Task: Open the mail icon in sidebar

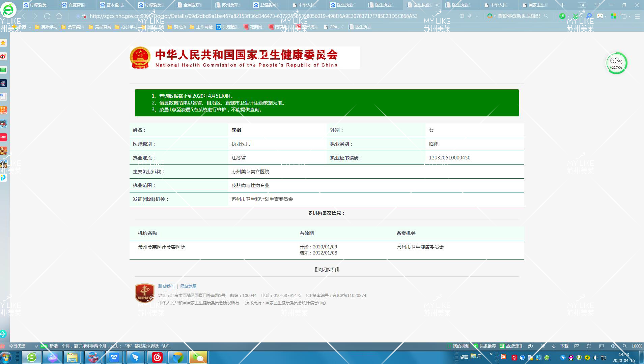Action: pyautogui.click(x=3, y=70)
